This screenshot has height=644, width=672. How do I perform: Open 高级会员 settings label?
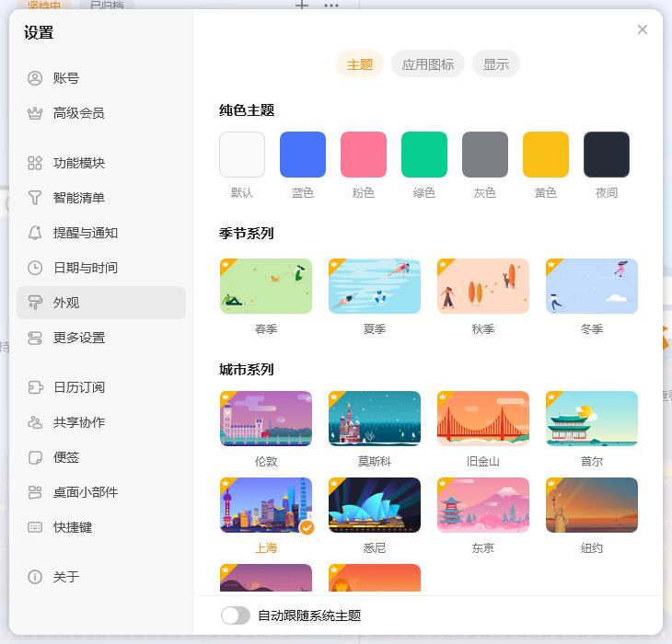(79, 113)
